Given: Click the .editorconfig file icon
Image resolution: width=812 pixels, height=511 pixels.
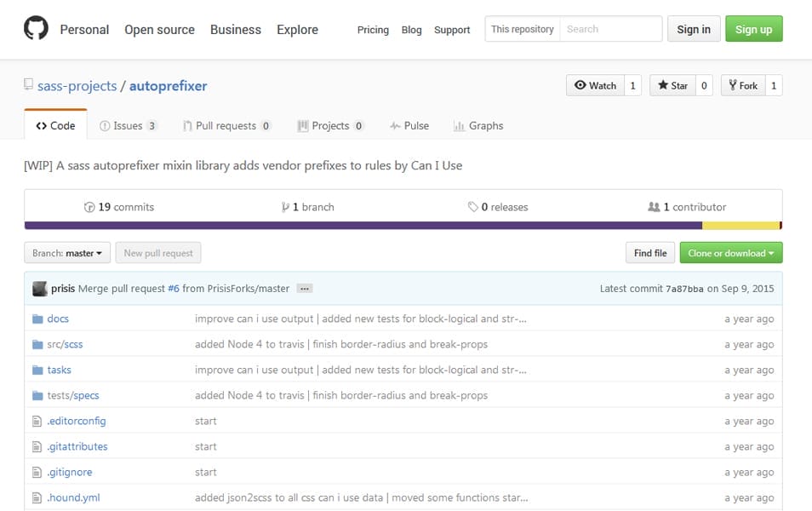Looking at the screenshot, I should pos(37,421).
